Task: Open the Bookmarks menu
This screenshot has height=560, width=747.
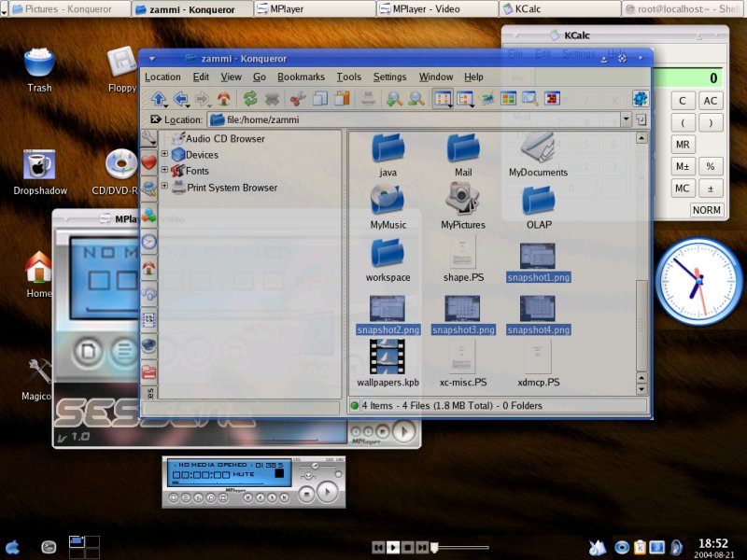Action: click(301, 77)
